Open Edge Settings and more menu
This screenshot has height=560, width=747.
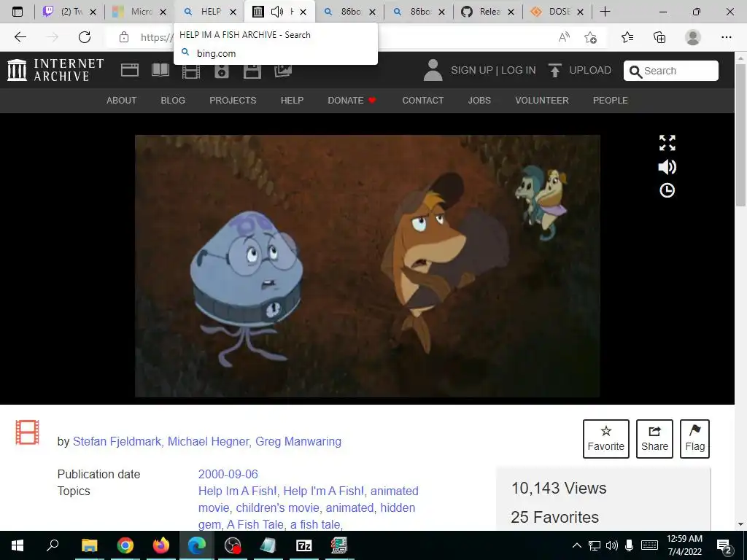[727, 37]
